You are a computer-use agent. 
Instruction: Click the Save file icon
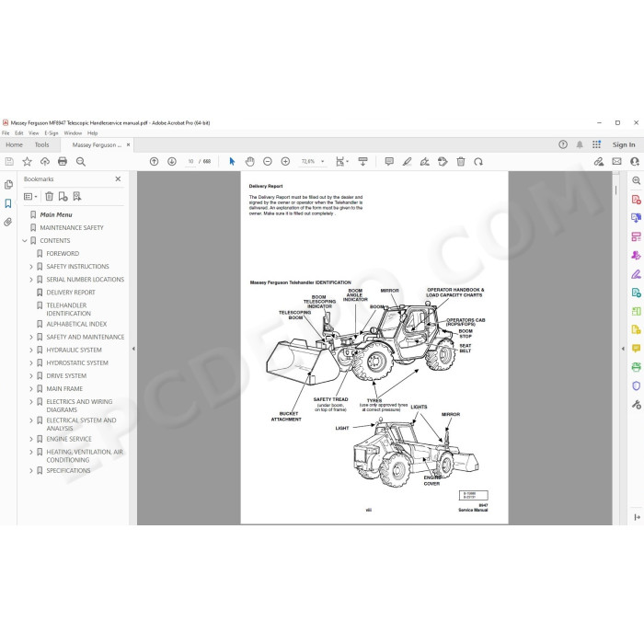(x=9, y=161)
